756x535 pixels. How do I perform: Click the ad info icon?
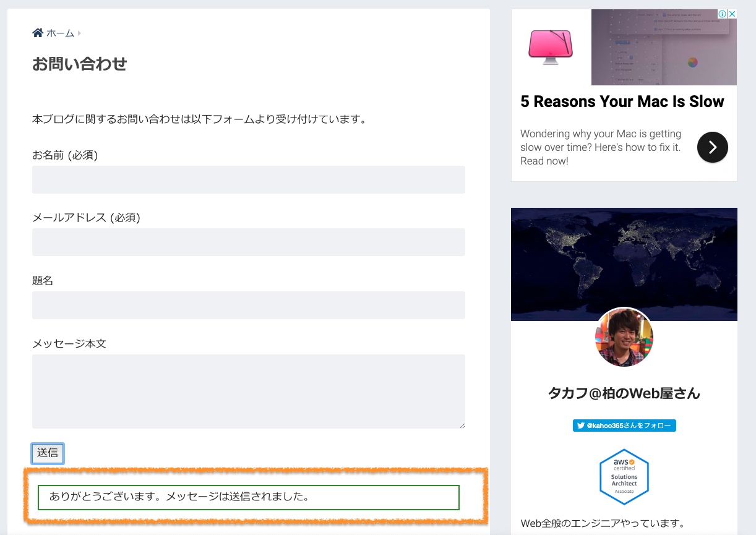click(x=722, y=14)
